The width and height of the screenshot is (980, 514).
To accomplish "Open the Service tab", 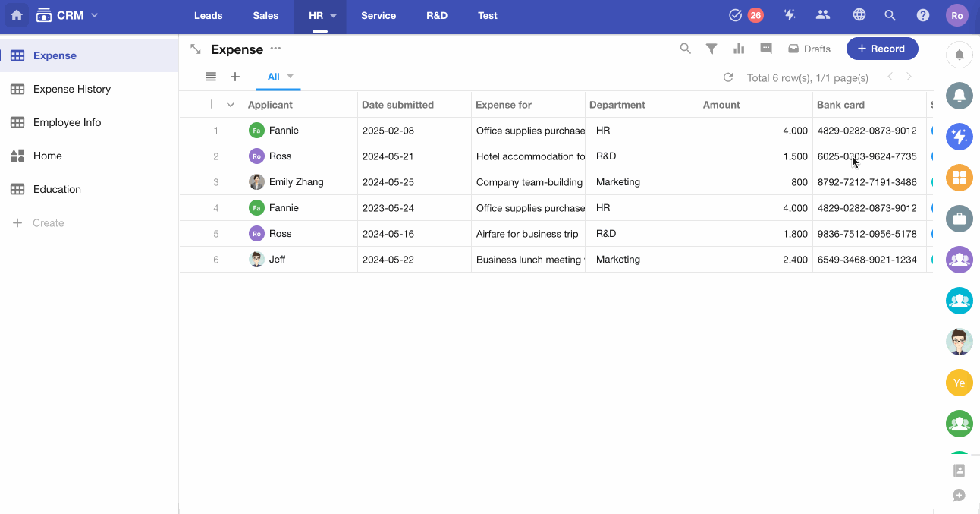I will (378, 15).
